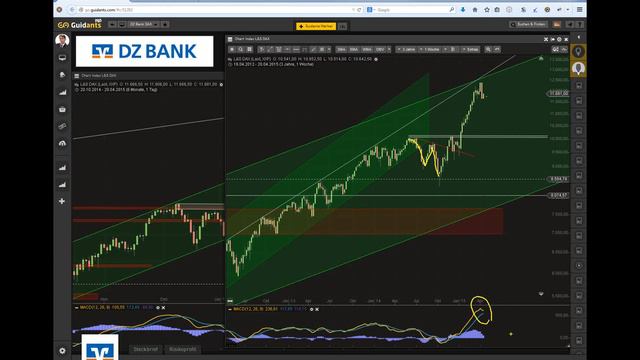Open the Setup dropdown in chart toolbar
The image size is (640, 360).
pyautogui.click(x=471, y=49)
